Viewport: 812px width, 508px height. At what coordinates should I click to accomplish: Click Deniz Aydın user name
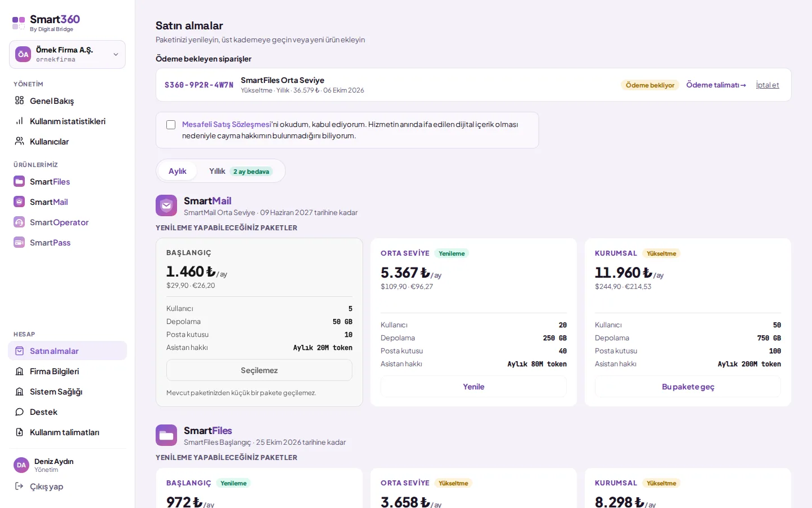tap(54, 461)
